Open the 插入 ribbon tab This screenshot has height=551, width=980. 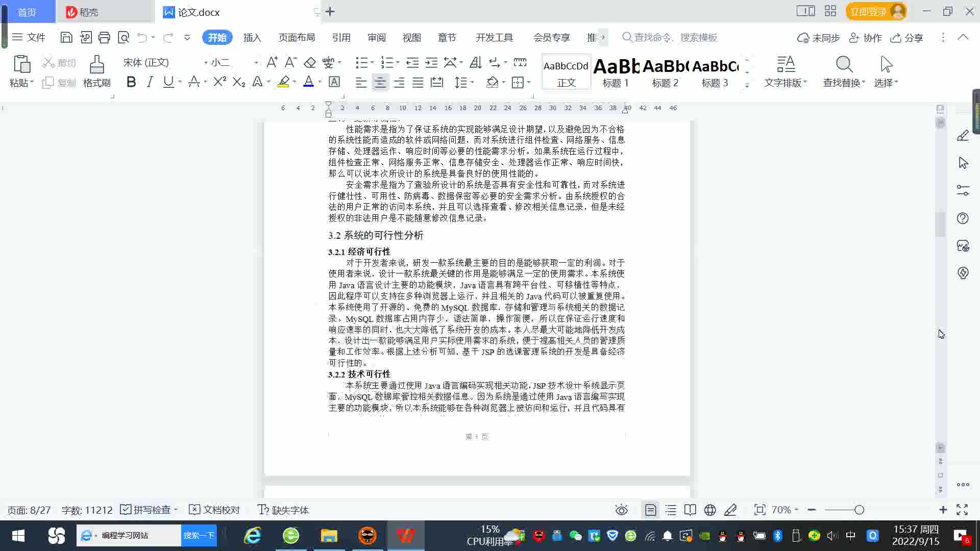coord(252,37)
